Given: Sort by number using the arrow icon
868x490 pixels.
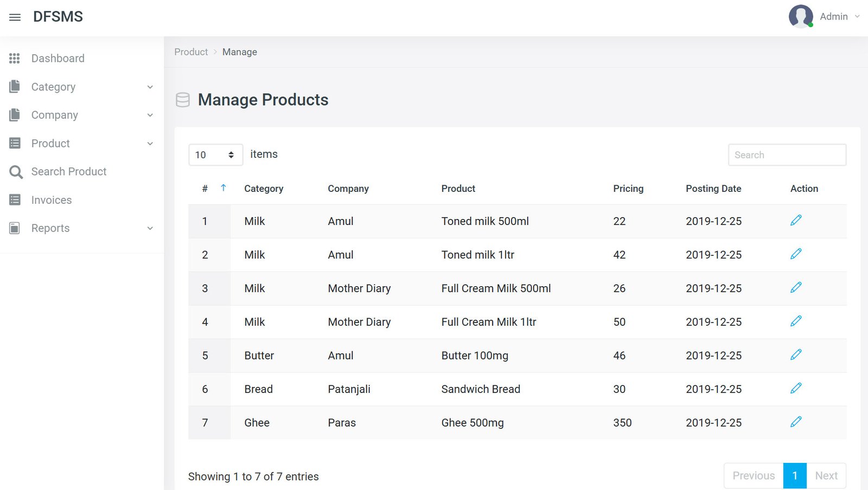Looking at the screenshot, I should [223, 188].
